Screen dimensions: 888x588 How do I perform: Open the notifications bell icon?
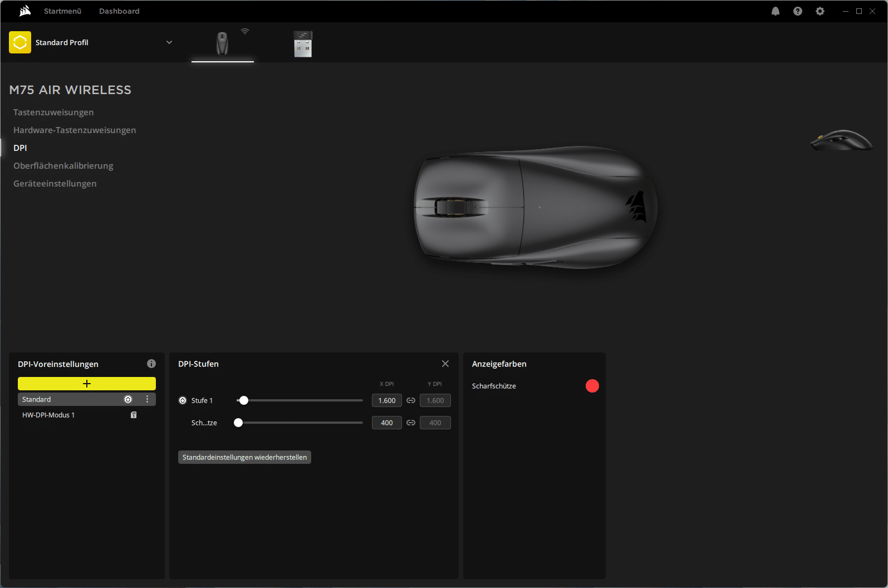pyautogui.click(x=775, y=11)
